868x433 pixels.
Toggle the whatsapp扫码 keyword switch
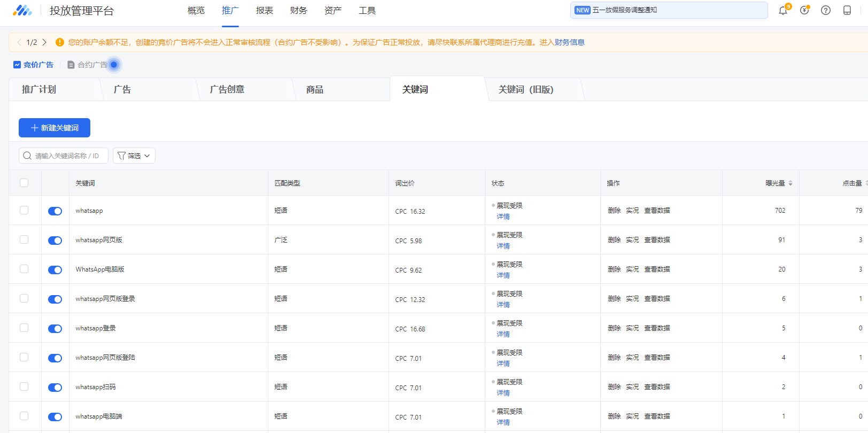pyautogui.click(x=55, y=388)
